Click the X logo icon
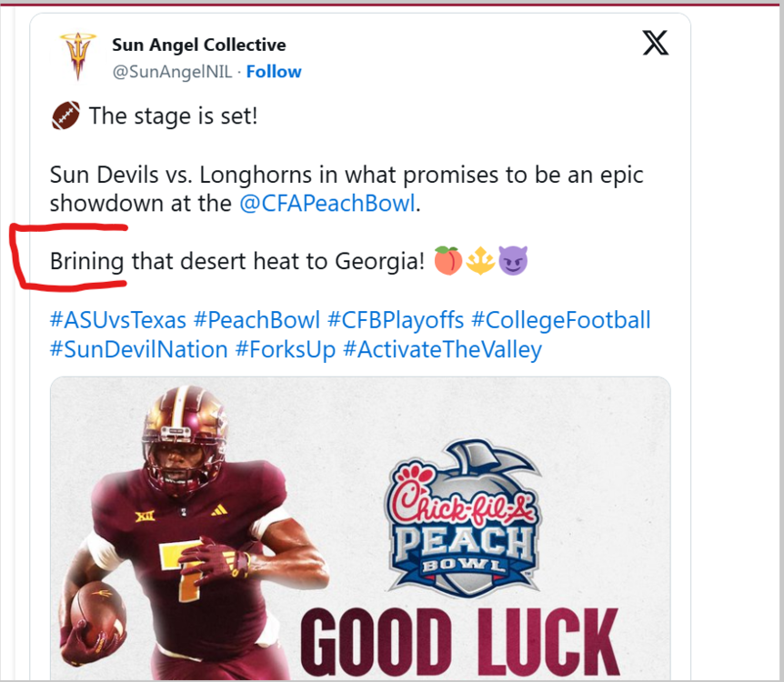 (x=656, y=44)
